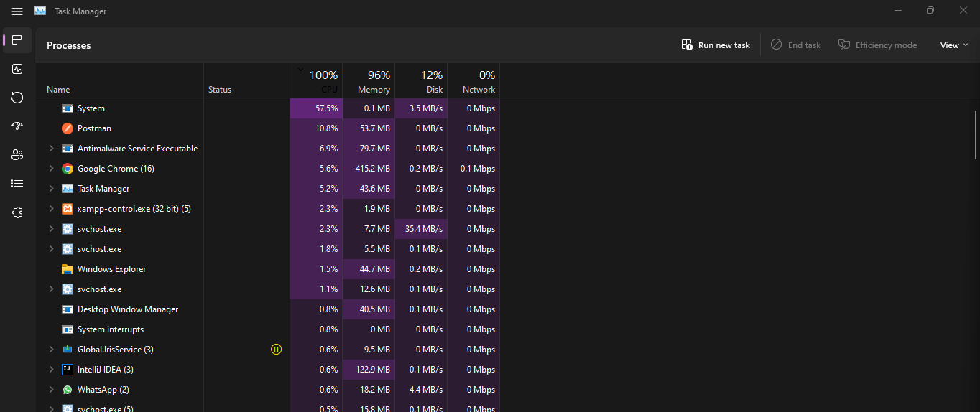This screenshot has height=412, width=980.
Task: Click Run new task button
Action: [x=716, y=45]
